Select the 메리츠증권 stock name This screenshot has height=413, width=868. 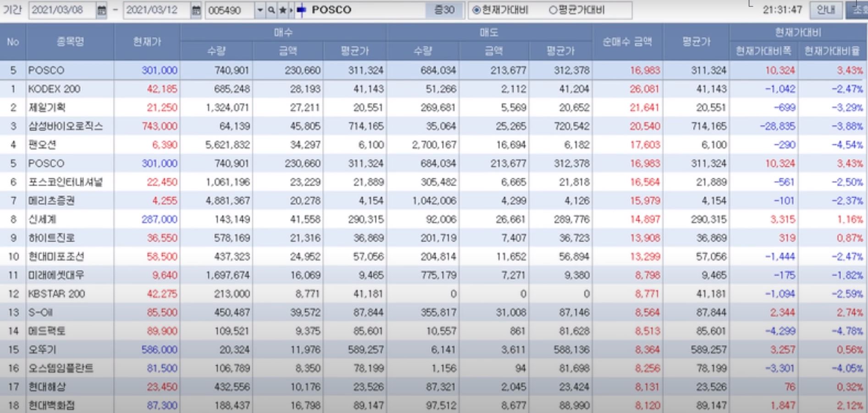click(x=51, y=201)
